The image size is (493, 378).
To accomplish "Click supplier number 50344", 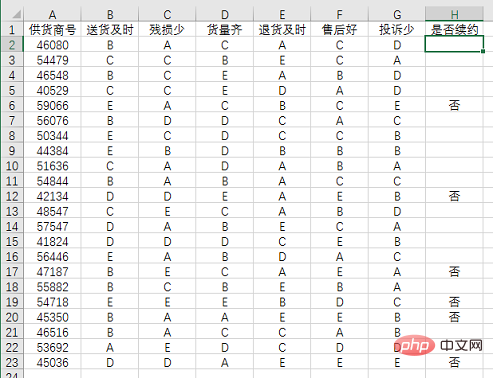I will point(52,136).
